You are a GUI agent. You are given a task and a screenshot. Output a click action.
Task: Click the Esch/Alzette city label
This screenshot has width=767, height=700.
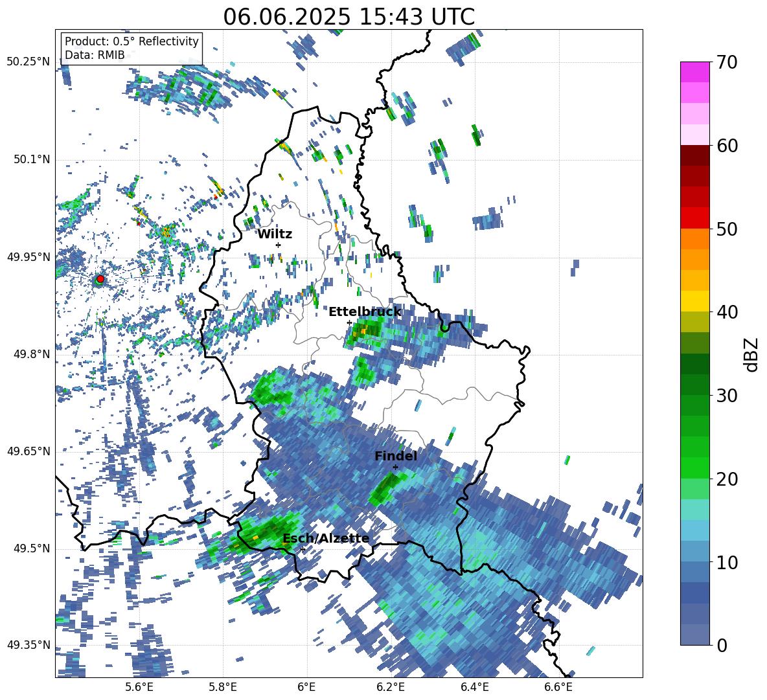[326, 539]
